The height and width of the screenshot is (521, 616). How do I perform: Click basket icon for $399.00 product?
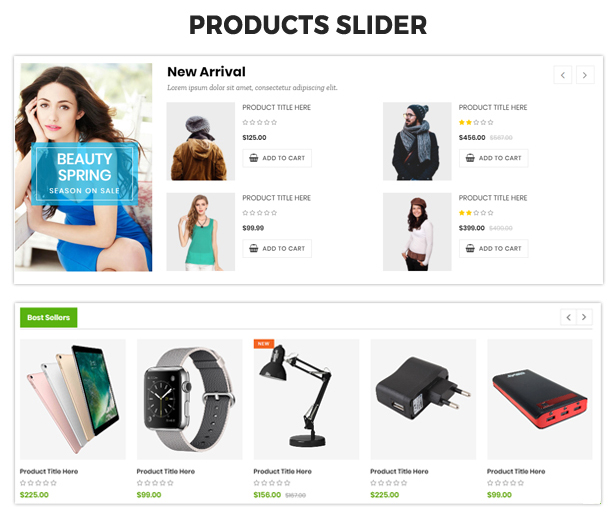[470, 248]
